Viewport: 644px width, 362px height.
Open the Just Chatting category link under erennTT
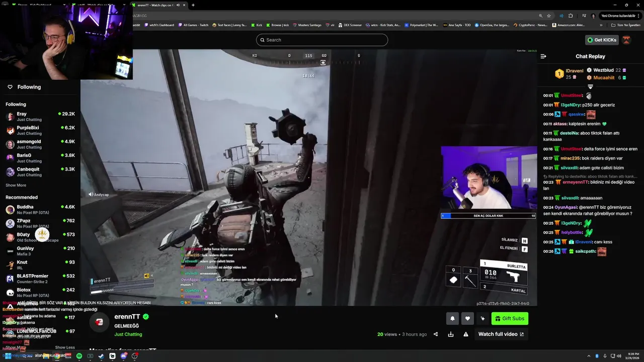[x=128, y=334]
